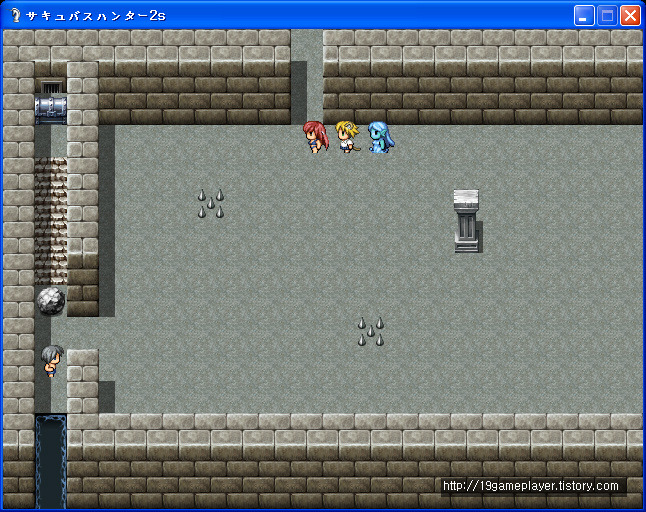Click the barred grate above the chest

[51, 87]
